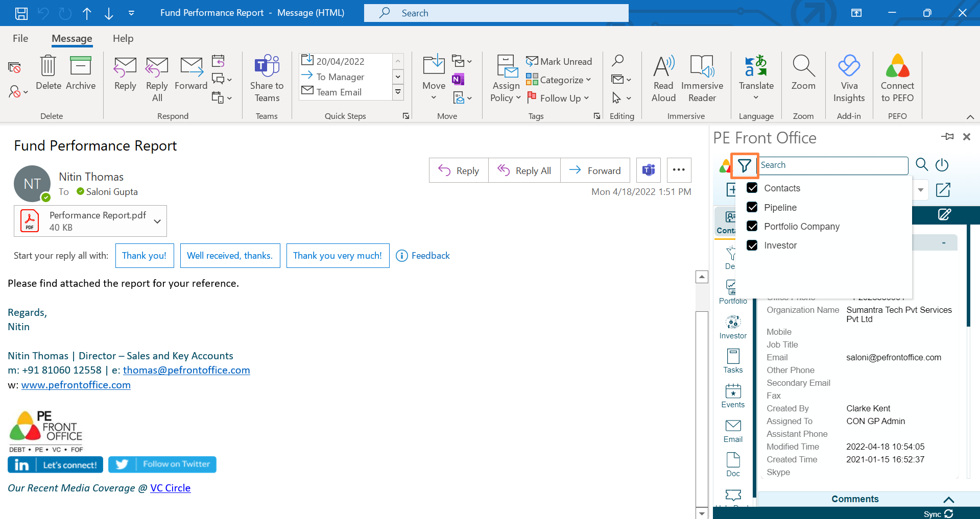The width and height of the screenshot is (980, 519).
Task: Open the Events section in the sidebar
Action: (x=733, y=396)
